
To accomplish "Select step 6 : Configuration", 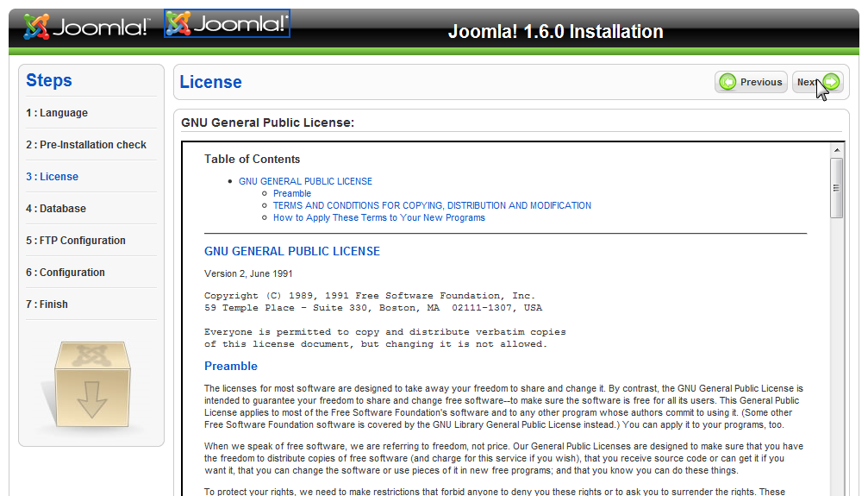I will pyautogui.click(x=66, y=272).
